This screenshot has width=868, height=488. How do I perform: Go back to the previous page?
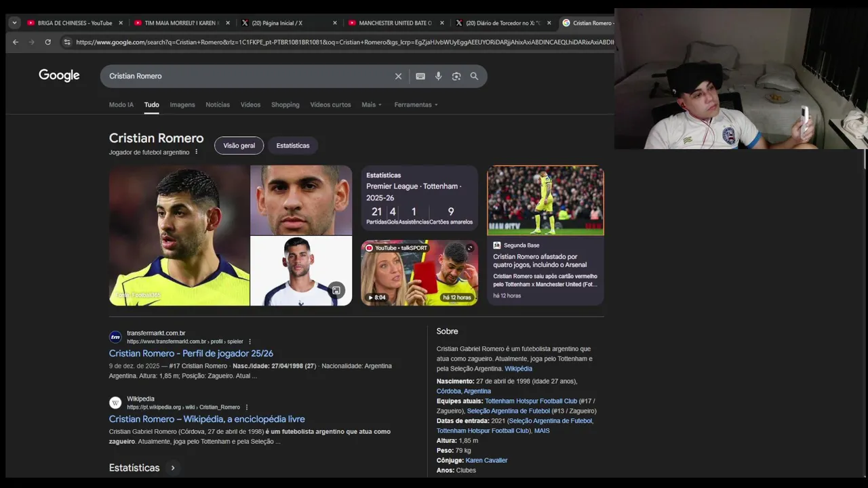[x=16, y=42]
